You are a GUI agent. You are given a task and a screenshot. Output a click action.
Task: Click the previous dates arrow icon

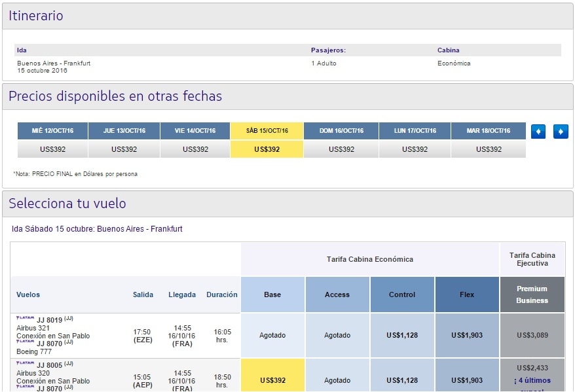[x=538, y=131]
